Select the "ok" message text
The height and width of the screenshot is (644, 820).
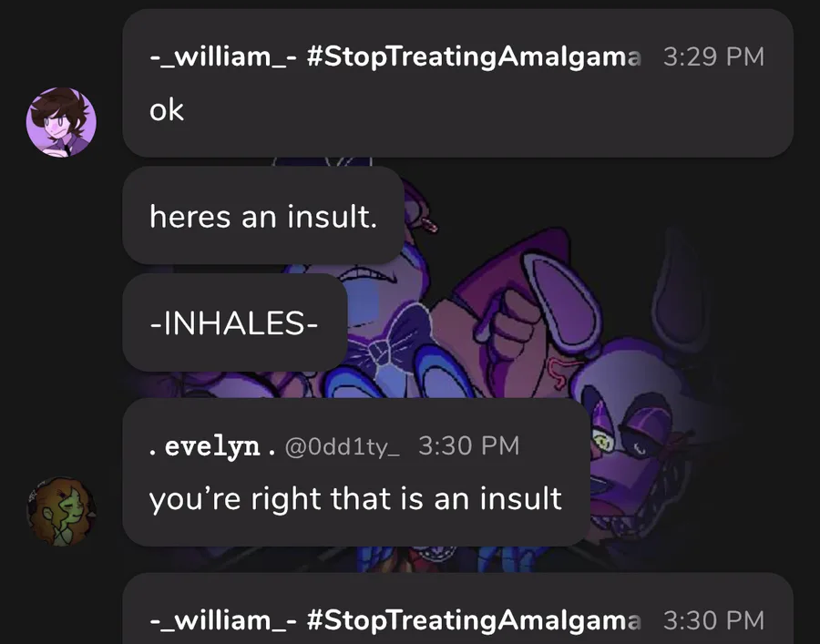167,110
